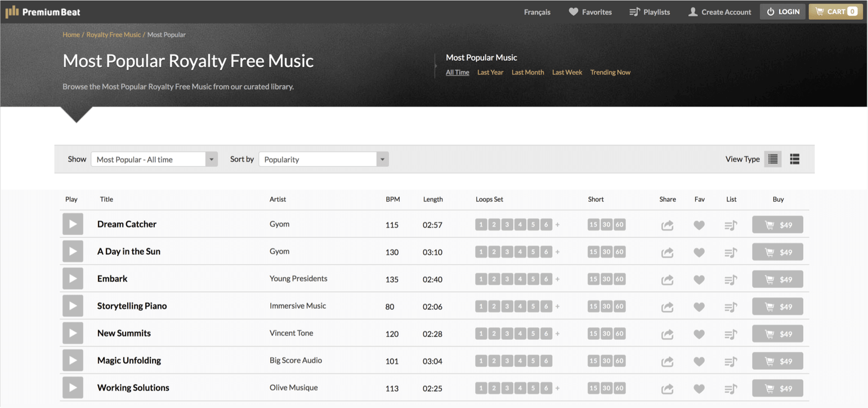Play Magic Unfolding track
The height and width of the screenshot is (408, 868).
(73, 360)
